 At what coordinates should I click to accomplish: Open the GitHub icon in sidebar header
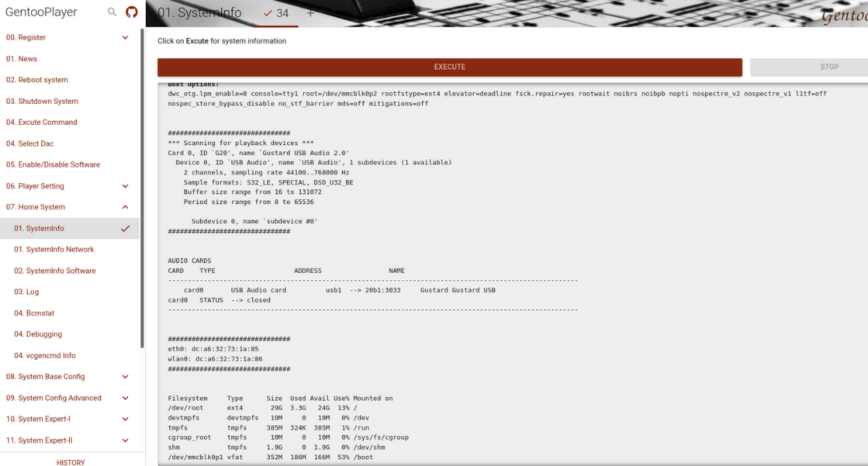coord(132,12)
